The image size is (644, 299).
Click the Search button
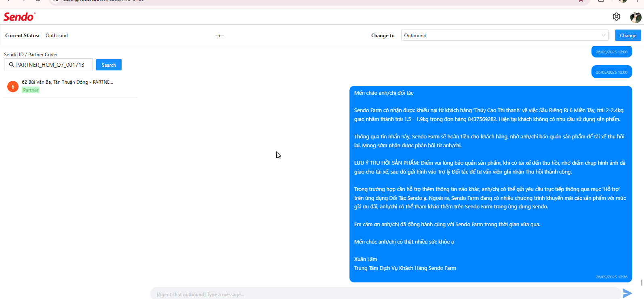[109, 65]
